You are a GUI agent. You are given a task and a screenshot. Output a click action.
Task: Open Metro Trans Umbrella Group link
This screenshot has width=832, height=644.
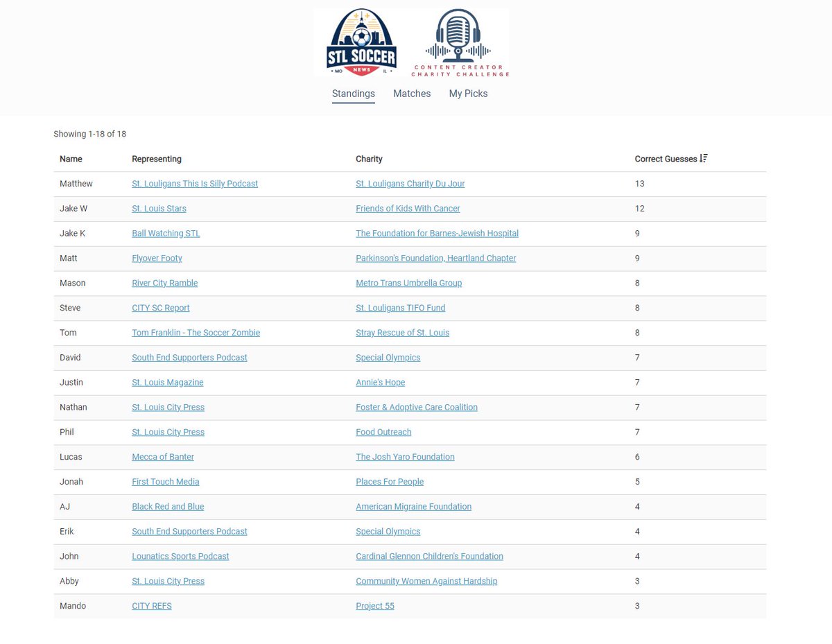409,283
